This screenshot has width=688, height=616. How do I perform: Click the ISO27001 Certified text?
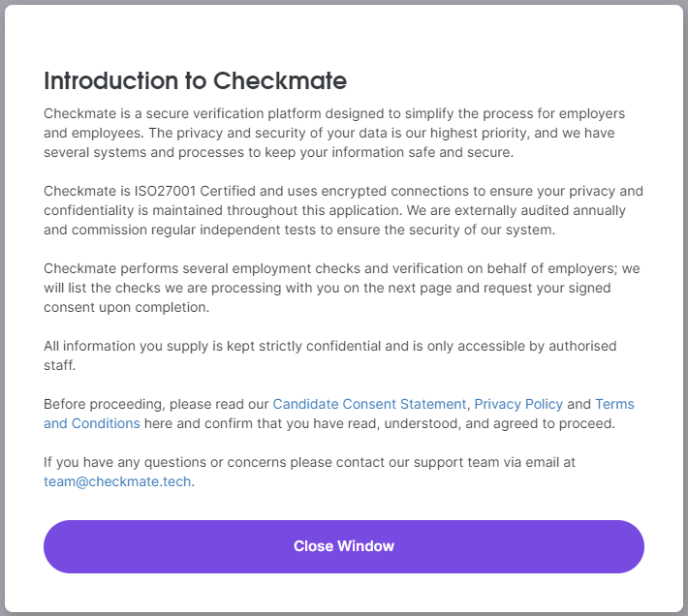coord(195,191)
